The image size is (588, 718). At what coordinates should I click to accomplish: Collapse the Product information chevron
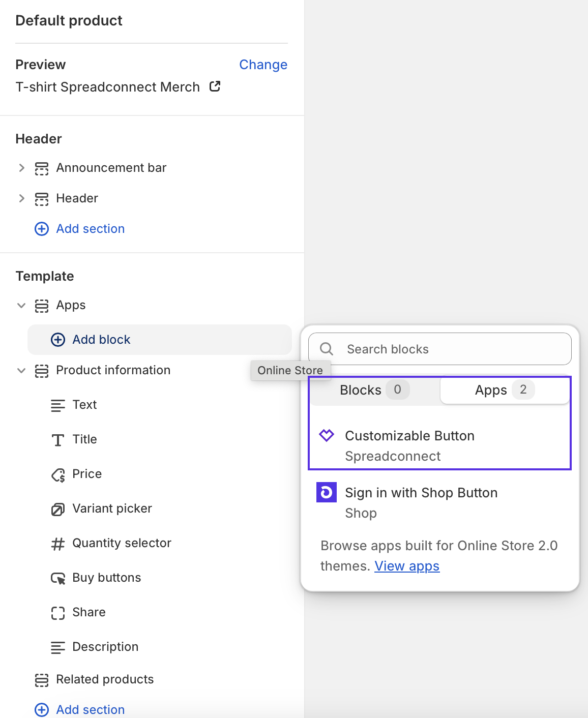pos(21,370)
